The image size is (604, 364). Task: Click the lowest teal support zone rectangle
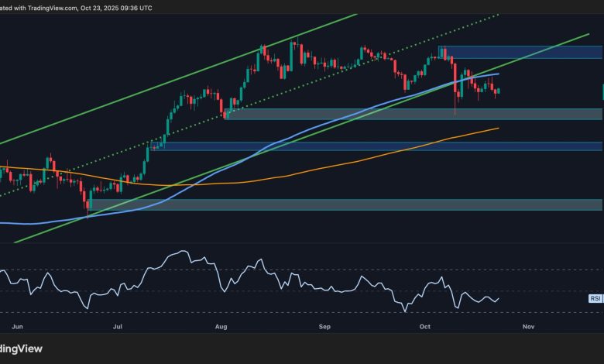pos(348,204)
